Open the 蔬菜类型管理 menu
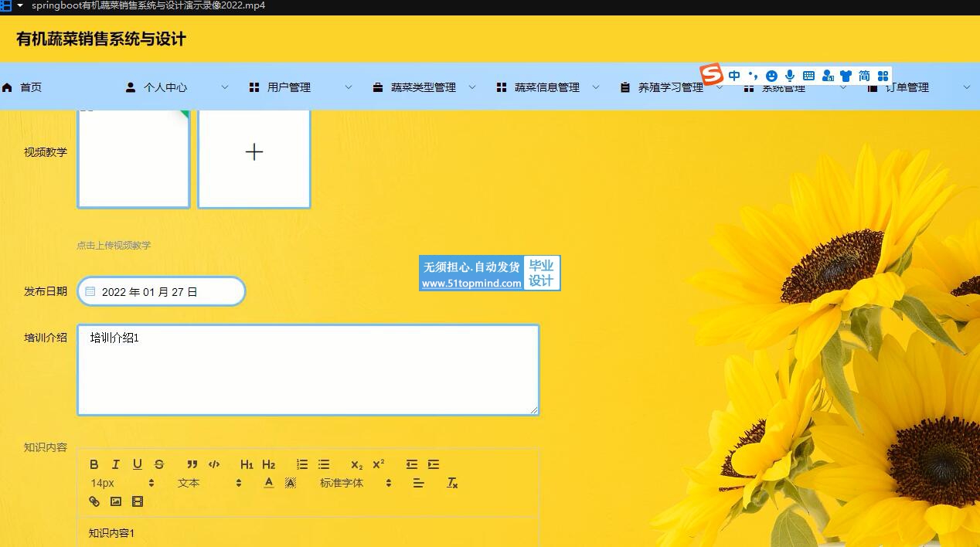 tap(414, 87)
